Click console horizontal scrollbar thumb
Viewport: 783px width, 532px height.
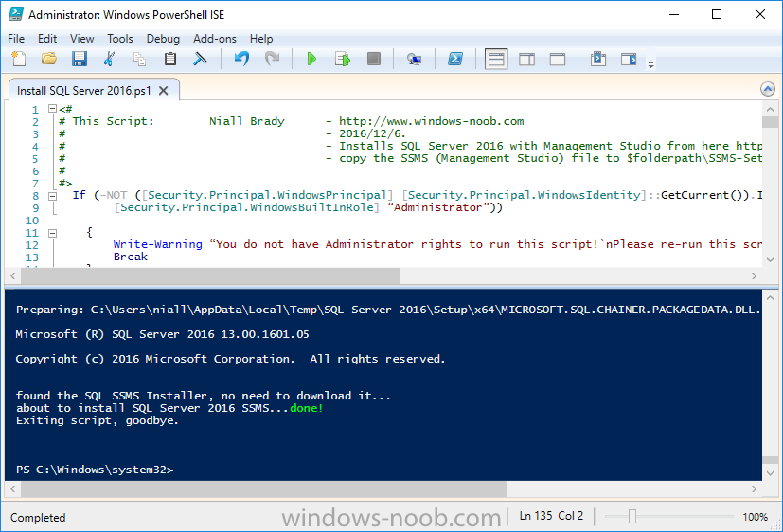[x=263, y=489]
